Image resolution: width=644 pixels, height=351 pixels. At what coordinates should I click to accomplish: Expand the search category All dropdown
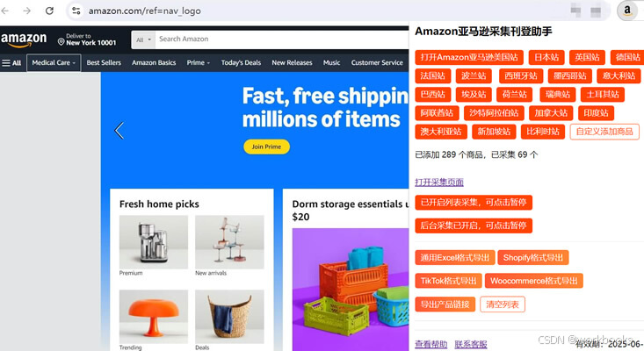point(143,39)
